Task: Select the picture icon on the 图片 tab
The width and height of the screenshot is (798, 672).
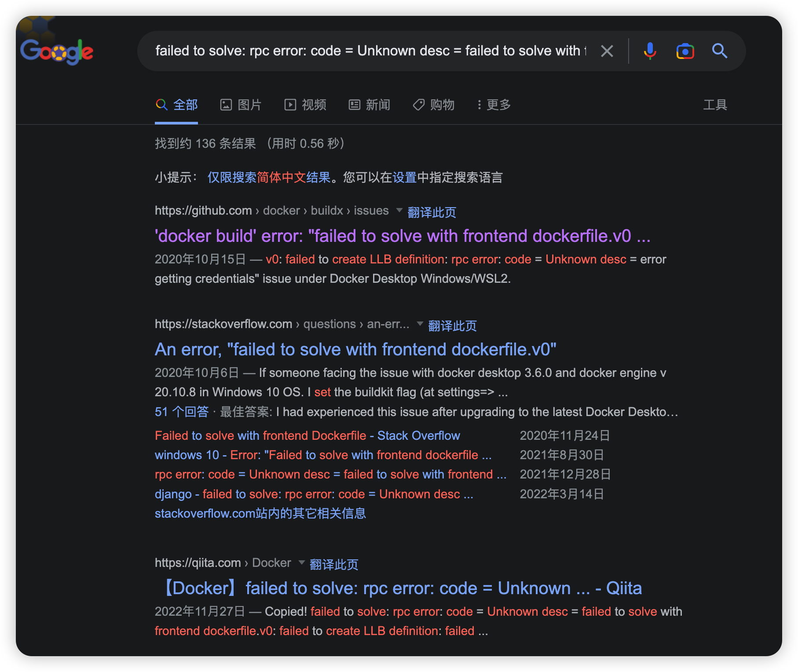Action: 226,105
